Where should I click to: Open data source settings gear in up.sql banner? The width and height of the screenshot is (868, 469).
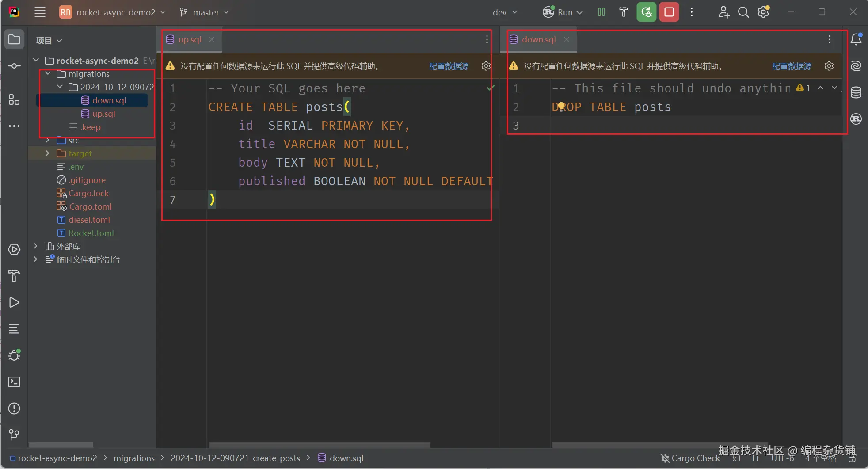486,66
